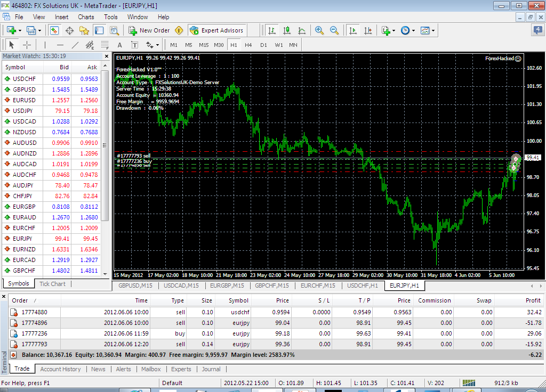Select the Cursor arrow tool
The height and width of the screenshot is (392, 546).
point(12,45)
